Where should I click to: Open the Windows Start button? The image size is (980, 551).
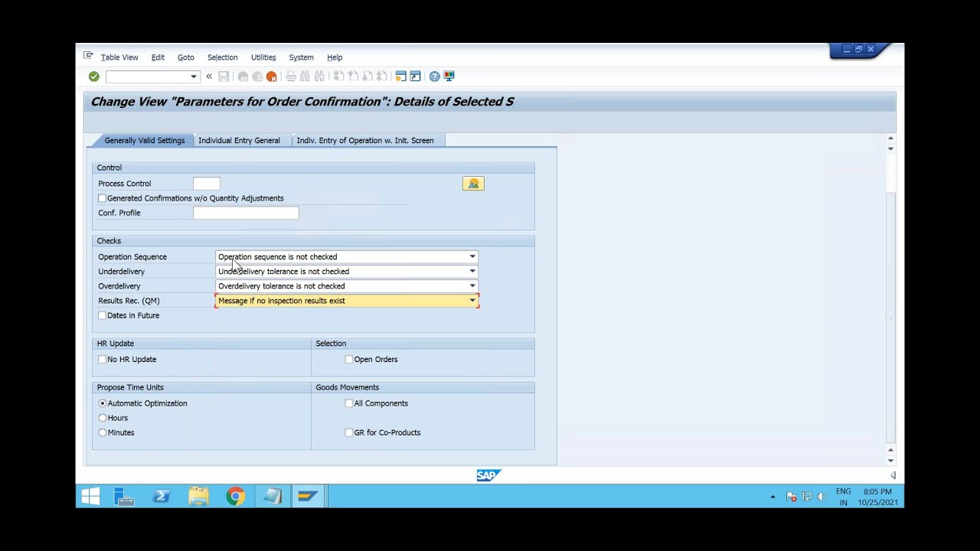pyautogui.click(x=90, y=497)
